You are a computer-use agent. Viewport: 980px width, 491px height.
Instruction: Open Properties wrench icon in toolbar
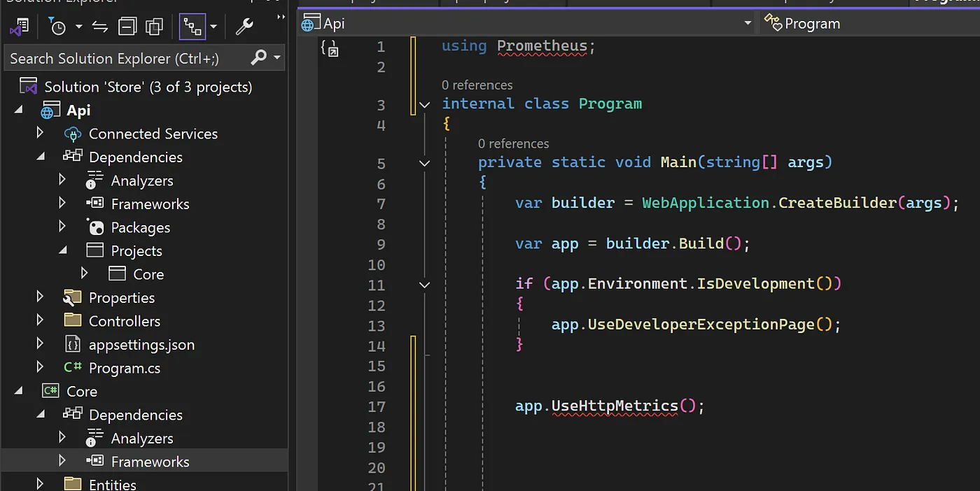point(244,27)
